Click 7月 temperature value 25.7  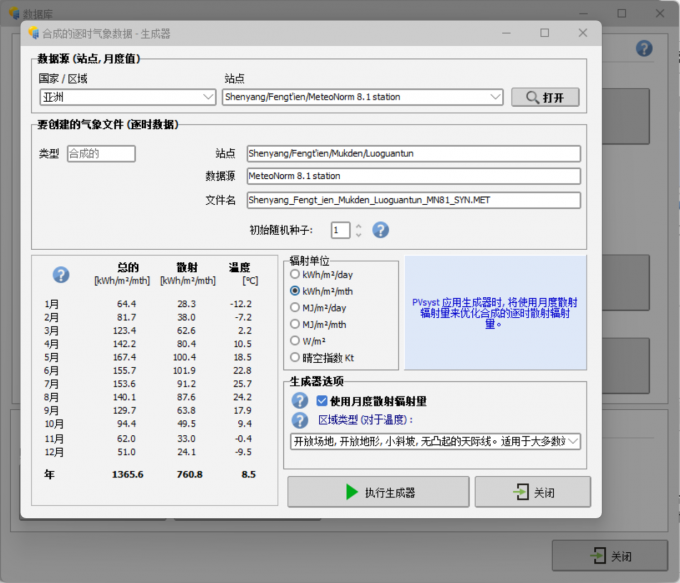point(242,384)
